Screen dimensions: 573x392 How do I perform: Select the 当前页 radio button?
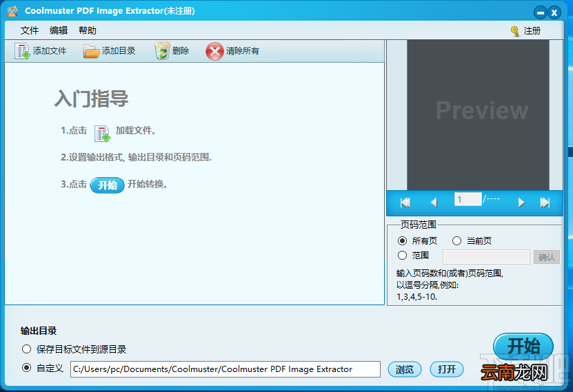456,241
